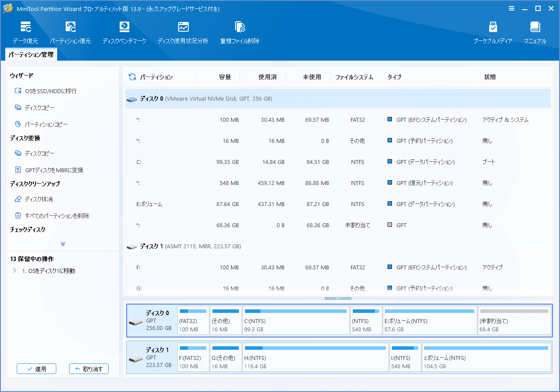Start パーティションコピー wizard
Viewport: 560px width, 392px height.
click(x=41, y=124)
